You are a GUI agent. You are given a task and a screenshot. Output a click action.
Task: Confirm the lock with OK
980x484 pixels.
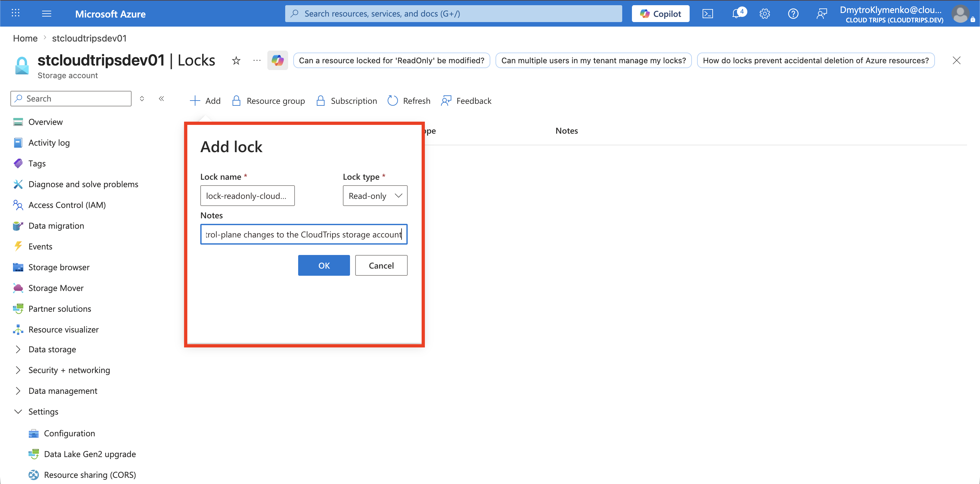tap(324, 265)
